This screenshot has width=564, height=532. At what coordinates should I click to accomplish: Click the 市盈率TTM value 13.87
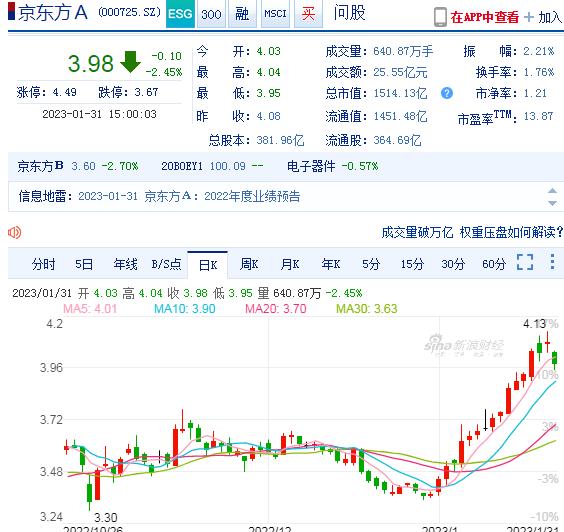click(538, 116)
